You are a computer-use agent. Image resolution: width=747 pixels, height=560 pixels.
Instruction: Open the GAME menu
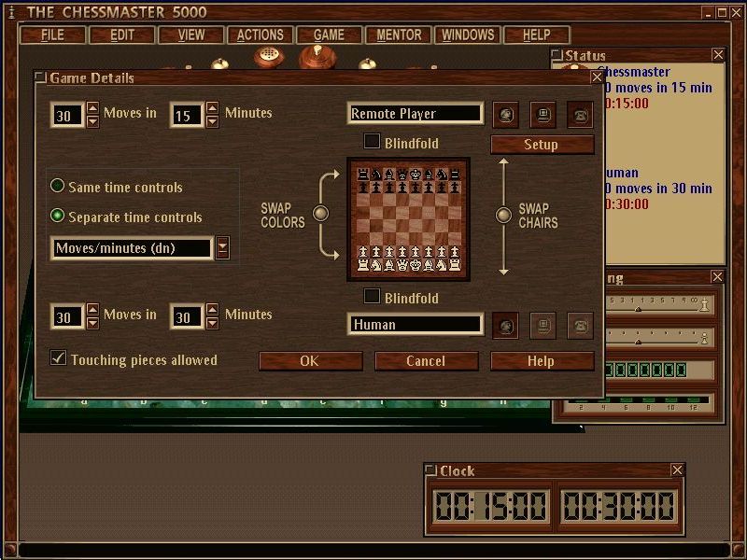329,35
